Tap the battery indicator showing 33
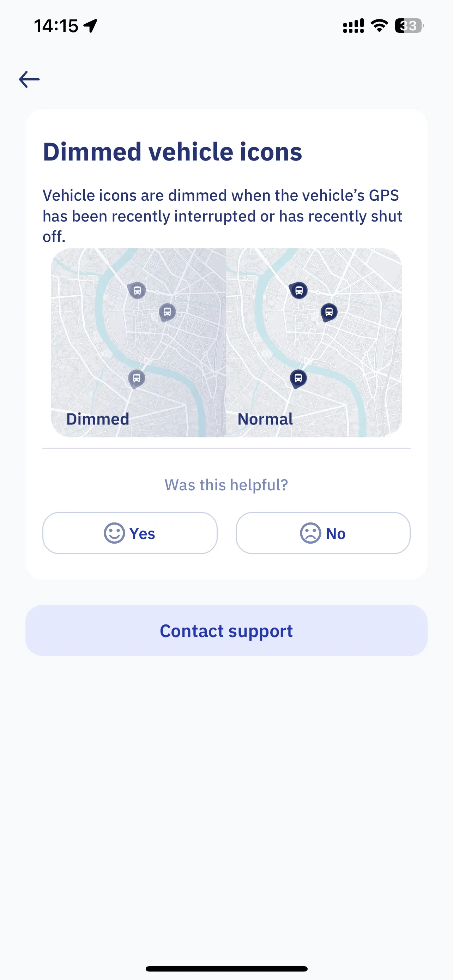This screenshot has width=453, height=980. [x=409, y=26]
